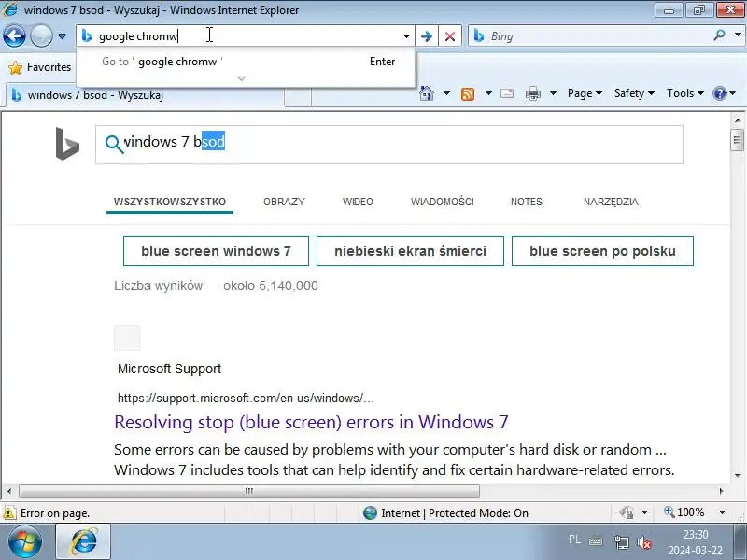Click the Read Mail envelope icon
The height and width of the screenshot is (560, 747).
click(507, 93)
